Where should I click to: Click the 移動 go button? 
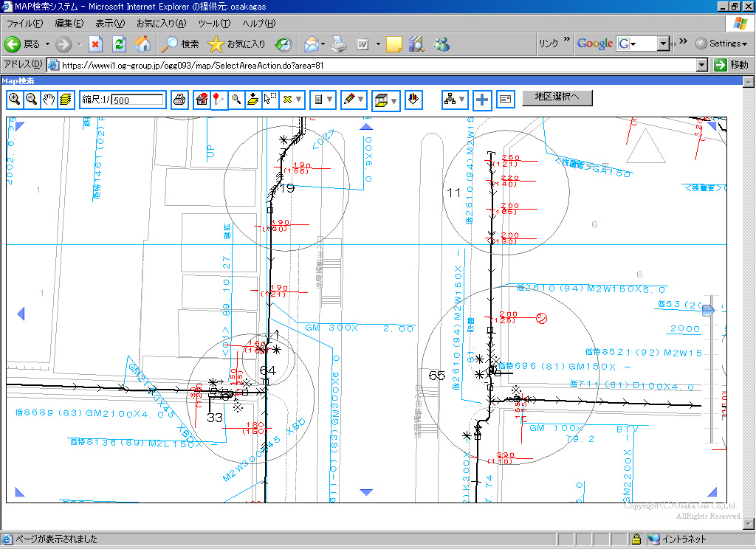pyautogui.click(x=732, y=65)
